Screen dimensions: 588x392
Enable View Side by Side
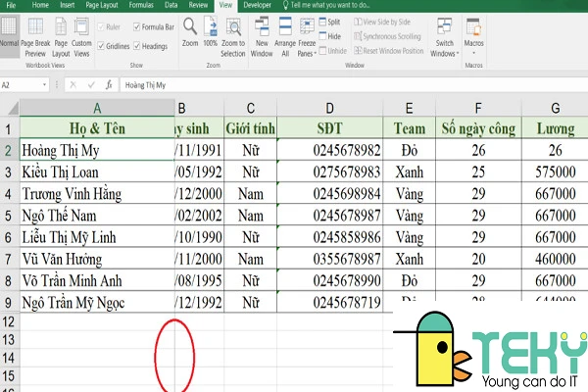382,22
